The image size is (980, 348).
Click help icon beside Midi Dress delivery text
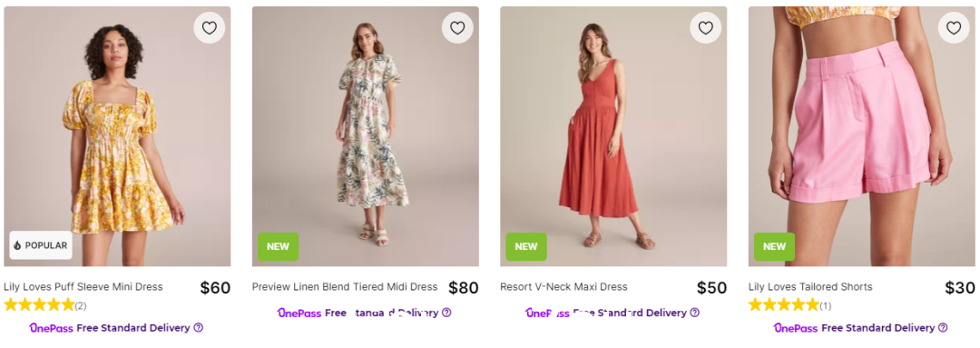446,313
